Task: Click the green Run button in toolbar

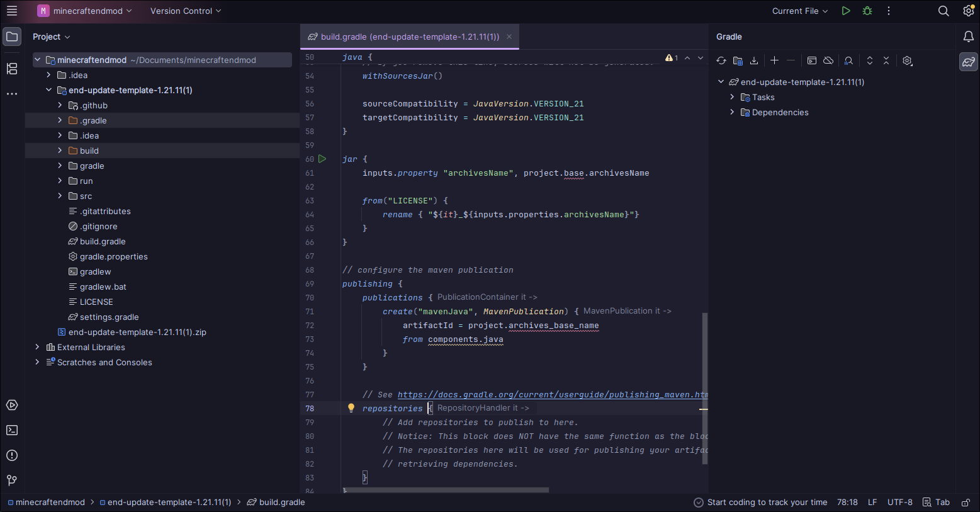Action: 846,11
